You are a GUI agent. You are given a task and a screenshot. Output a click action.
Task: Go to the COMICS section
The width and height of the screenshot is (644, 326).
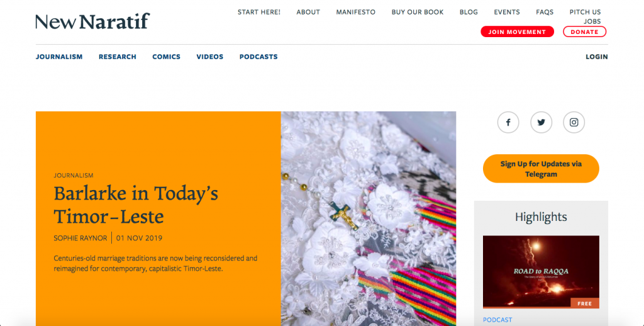click(x=166, y=57)
